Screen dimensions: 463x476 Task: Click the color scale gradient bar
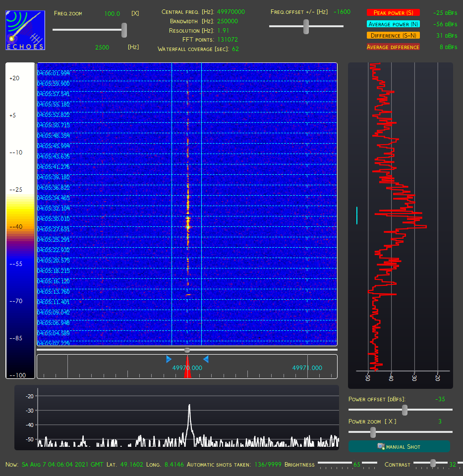pyautogui.click(x=20, y=221)
